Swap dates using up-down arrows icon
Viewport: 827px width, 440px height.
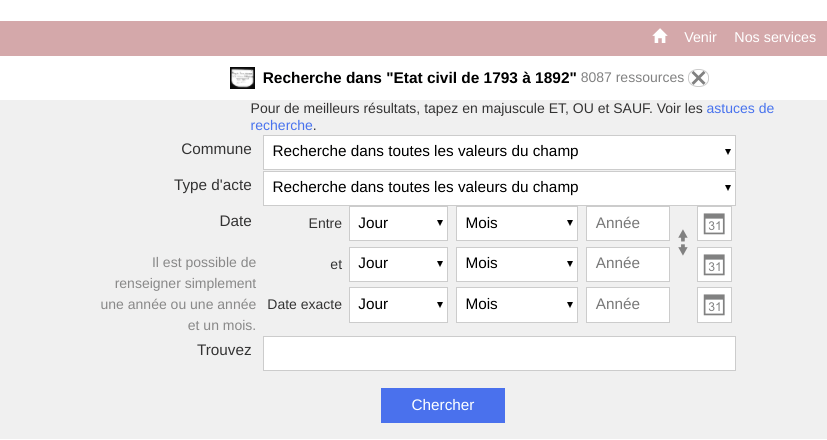click(683, 243)
